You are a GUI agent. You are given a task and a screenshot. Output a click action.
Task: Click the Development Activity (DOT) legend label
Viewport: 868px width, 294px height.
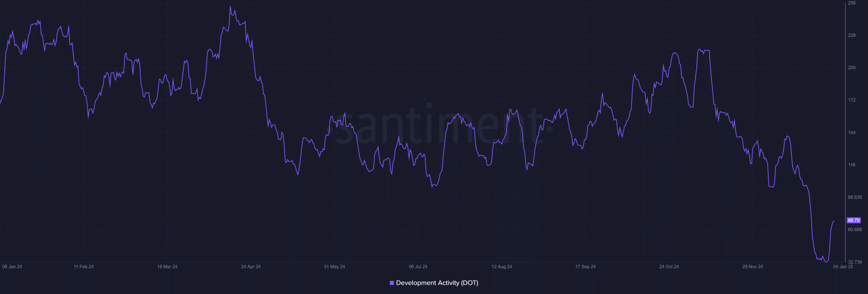(437, 283)
